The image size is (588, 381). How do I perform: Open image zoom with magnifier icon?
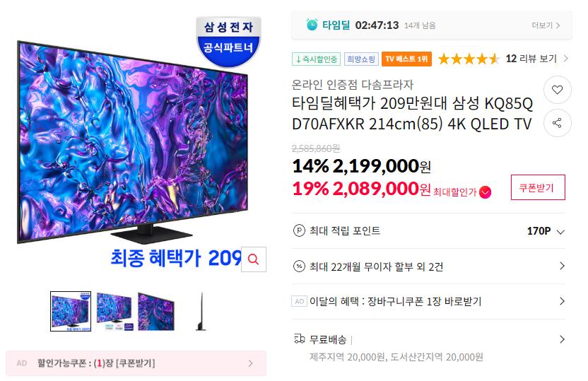point(254,259)
